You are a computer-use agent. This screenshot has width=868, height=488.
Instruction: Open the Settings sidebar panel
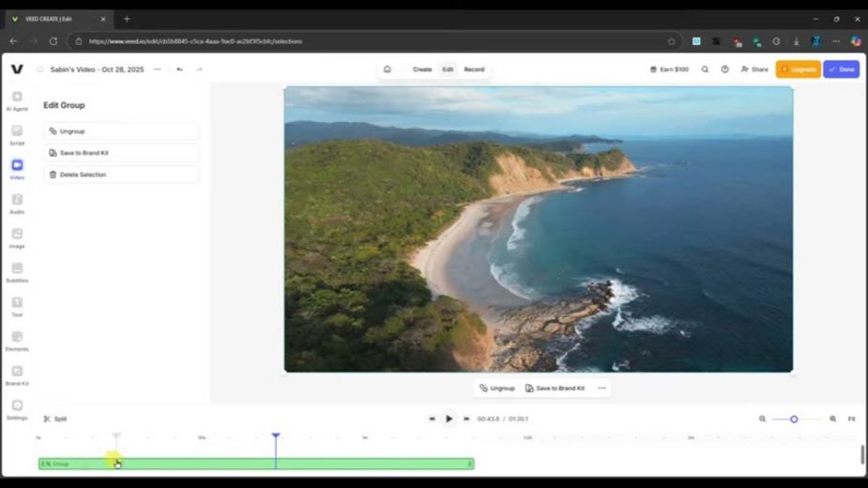(x=17, y=410)
